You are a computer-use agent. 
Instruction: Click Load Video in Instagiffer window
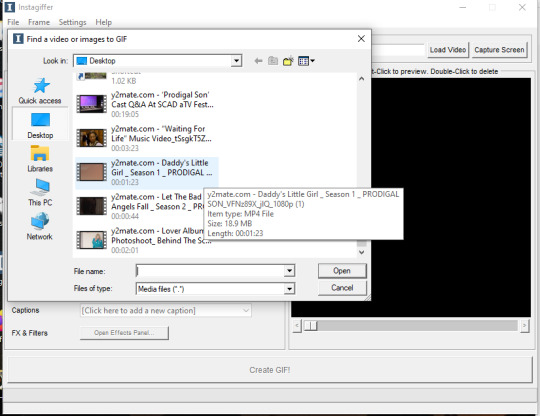tap(448, 50)
